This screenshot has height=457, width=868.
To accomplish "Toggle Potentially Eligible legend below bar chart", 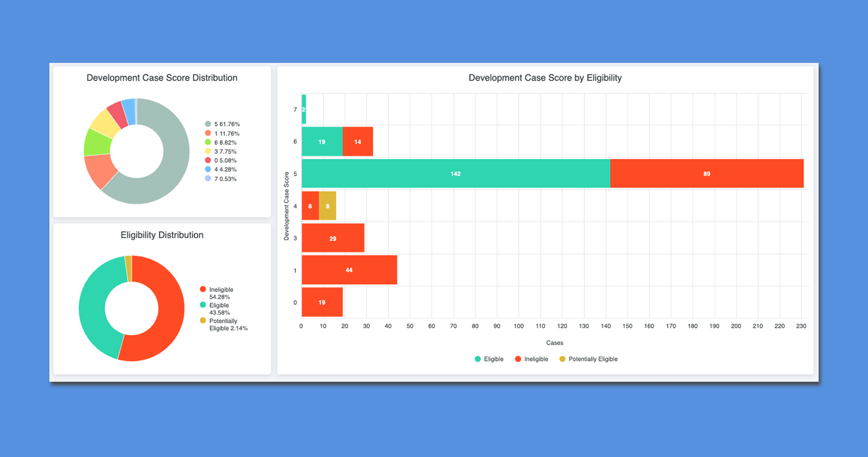I will [588, 359].
